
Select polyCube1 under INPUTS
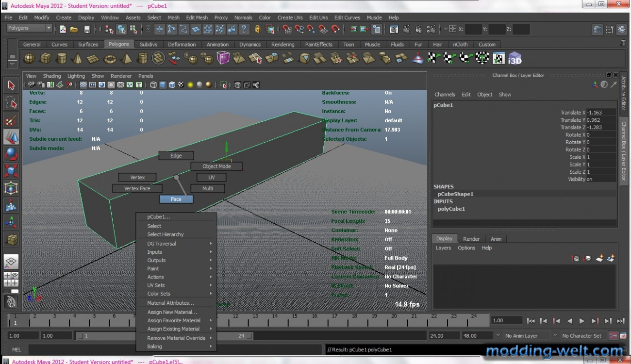(x=451, y=209)
